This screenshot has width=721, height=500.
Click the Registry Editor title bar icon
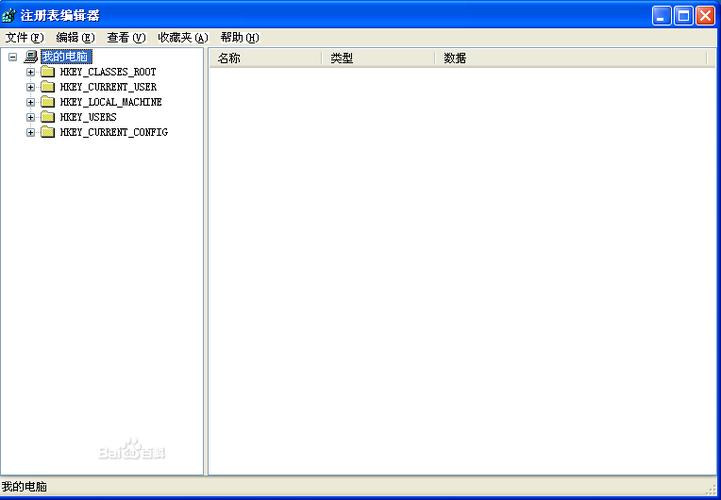click(x=8, y=16)
